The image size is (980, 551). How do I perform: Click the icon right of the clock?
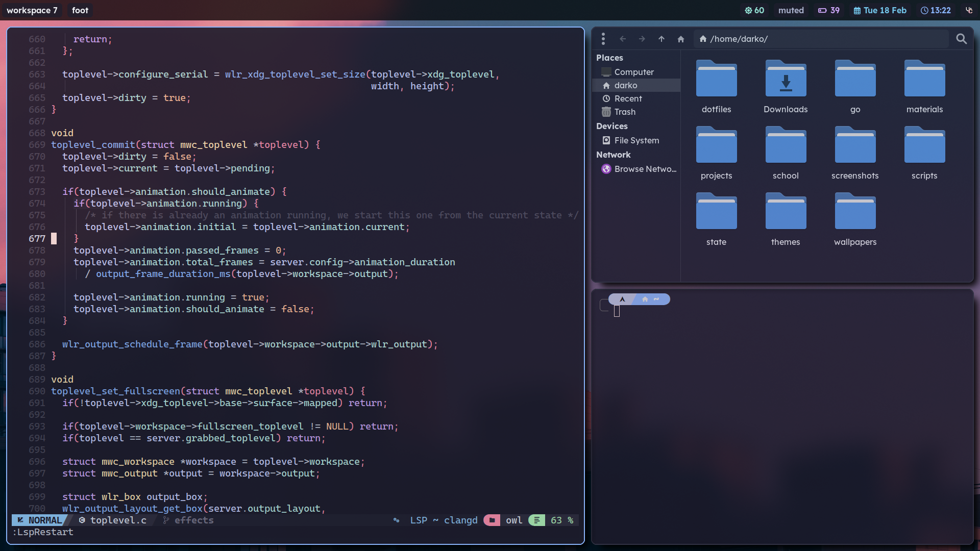[969, 10]
